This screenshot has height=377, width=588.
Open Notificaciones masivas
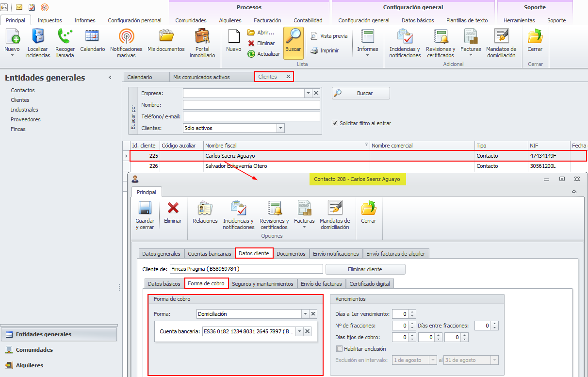[x=126, y=43]
